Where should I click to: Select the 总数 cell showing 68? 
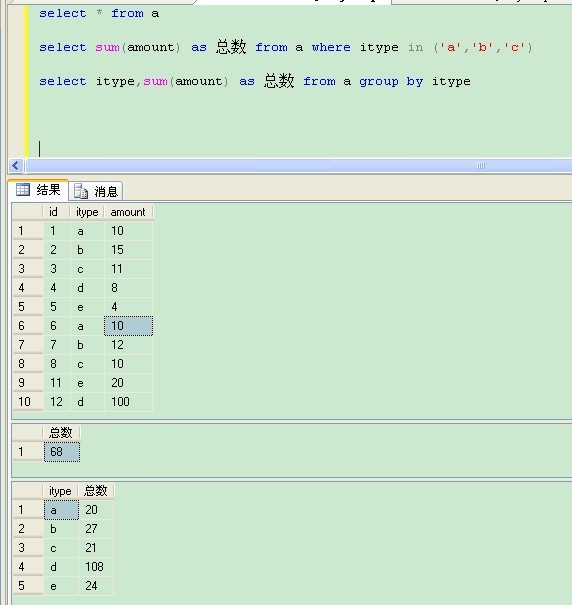click(62, 452)
